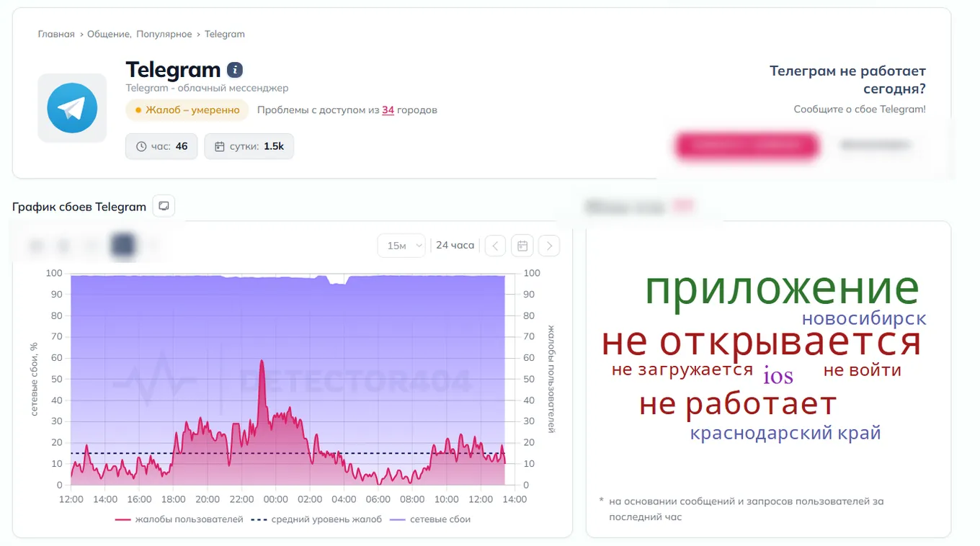Open the 34 cities link
Viewport: 980px width, 546px height.
click(388, 110)
